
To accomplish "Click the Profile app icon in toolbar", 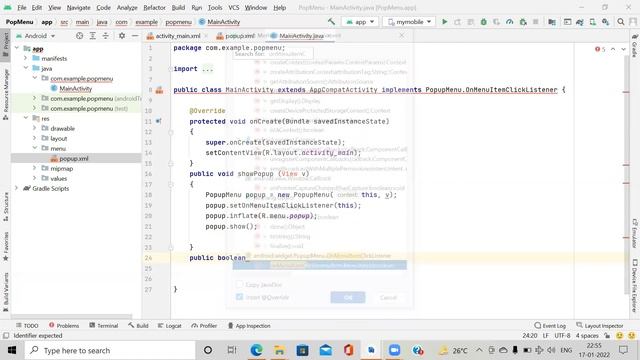I will tap(510, 22).
